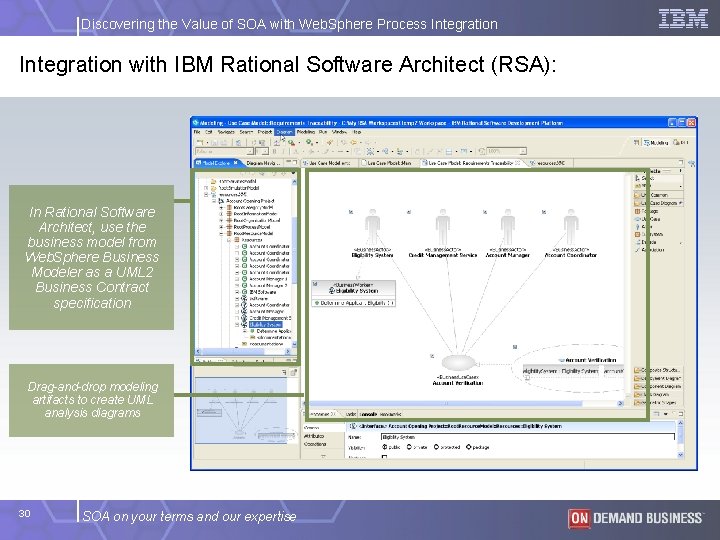
Task: Select the Requirements Traceability editor tab
Action: 472,163
